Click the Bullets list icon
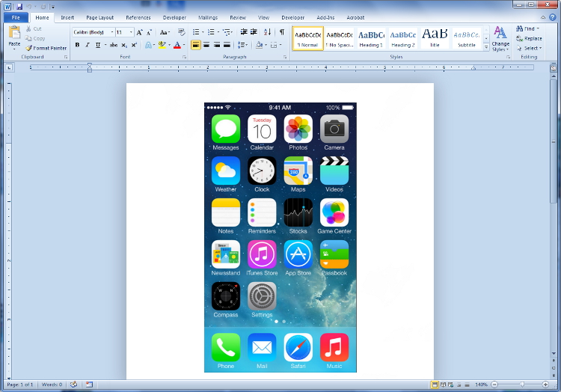Viewport: 561px width, 392px height. point(196,32)
